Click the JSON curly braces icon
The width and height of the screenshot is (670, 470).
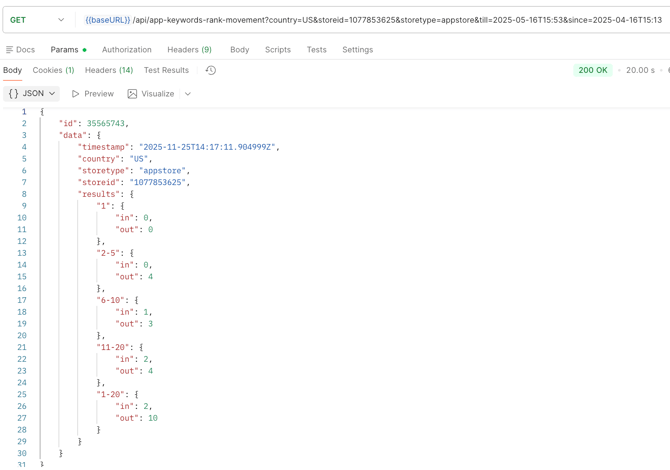click(x=14, y=94)
